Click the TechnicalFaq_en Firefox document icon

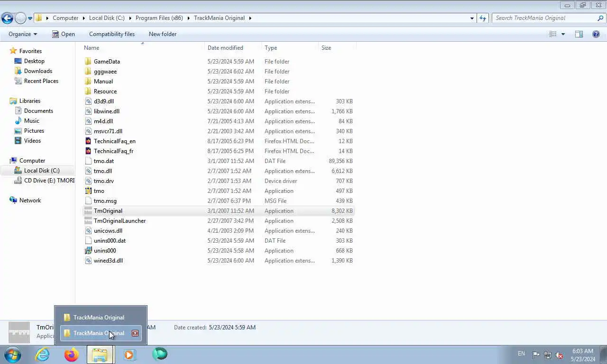click(88, 141)
